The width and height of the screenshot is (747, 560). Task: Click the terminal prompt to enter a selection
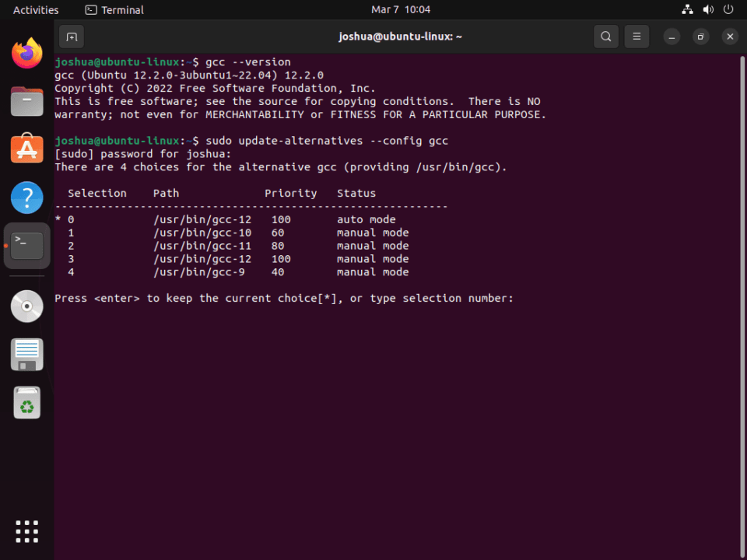point(520,298)
